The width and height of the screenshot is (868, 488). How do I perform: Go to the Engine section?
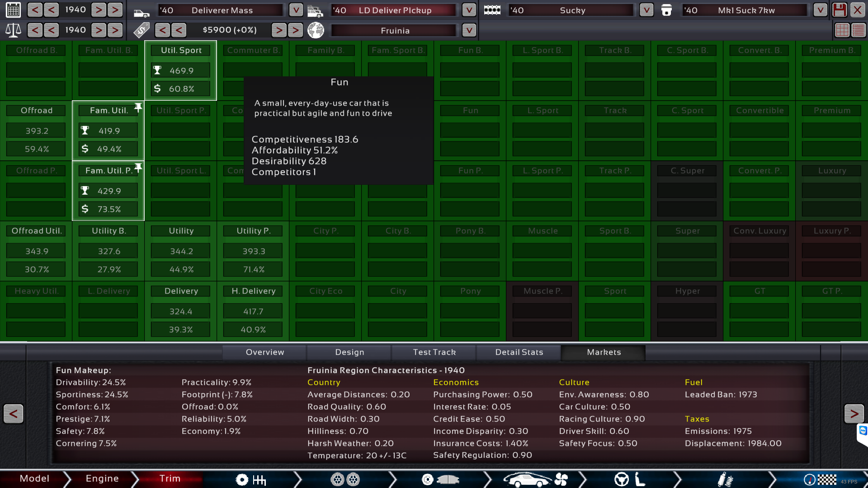coord(102,479)
